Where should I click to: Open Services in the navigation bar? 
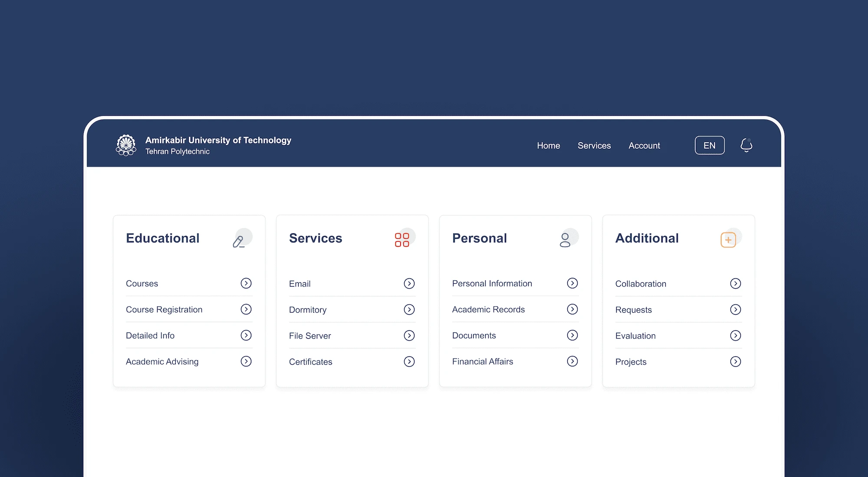pos(594,146)
